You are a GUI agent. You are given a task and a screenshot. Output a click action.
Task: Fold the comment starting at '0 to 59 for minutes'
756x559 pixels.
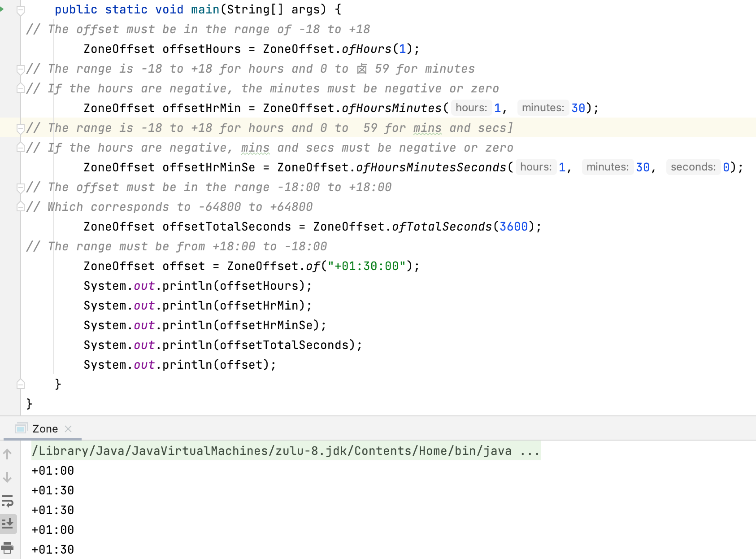click(21, 69)
